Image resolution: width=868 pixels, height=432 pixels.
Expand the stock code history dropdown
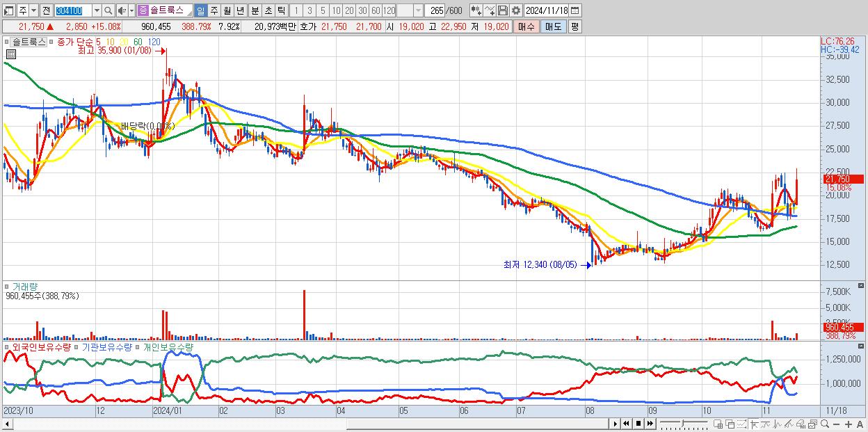tap(97, 10)
